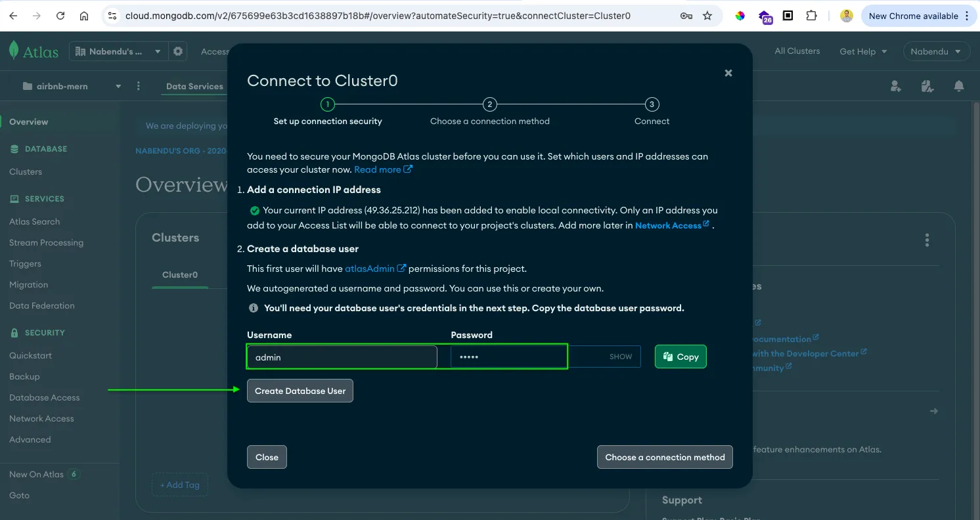The image size is (980, 520).
Task: Click step 3 Connect in the stepper
Action: (x=652, y=112)
